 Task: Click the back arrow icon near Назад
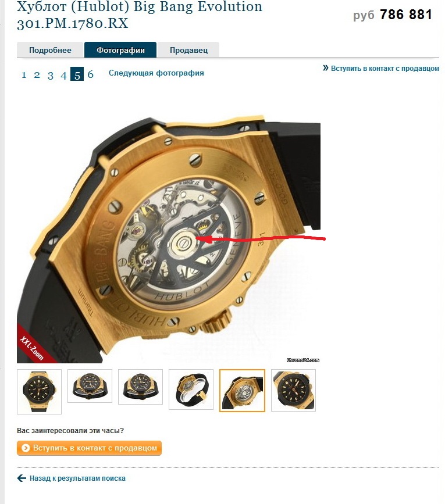coord(22,478)
